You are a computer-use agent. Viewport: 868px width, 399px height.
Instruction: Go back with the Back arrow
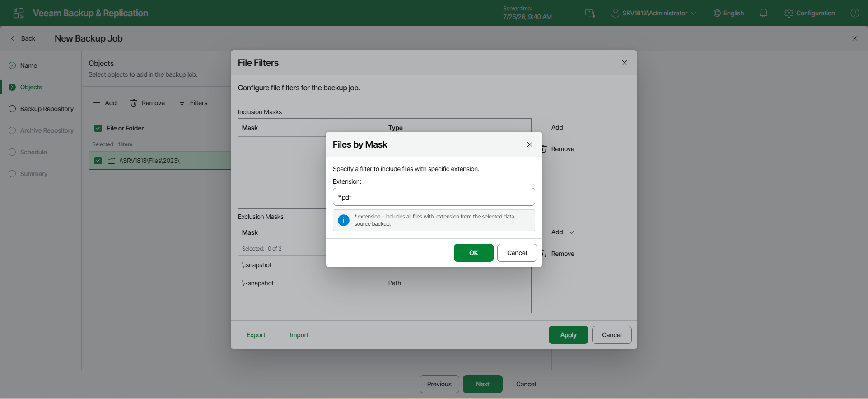click(23, 38)
